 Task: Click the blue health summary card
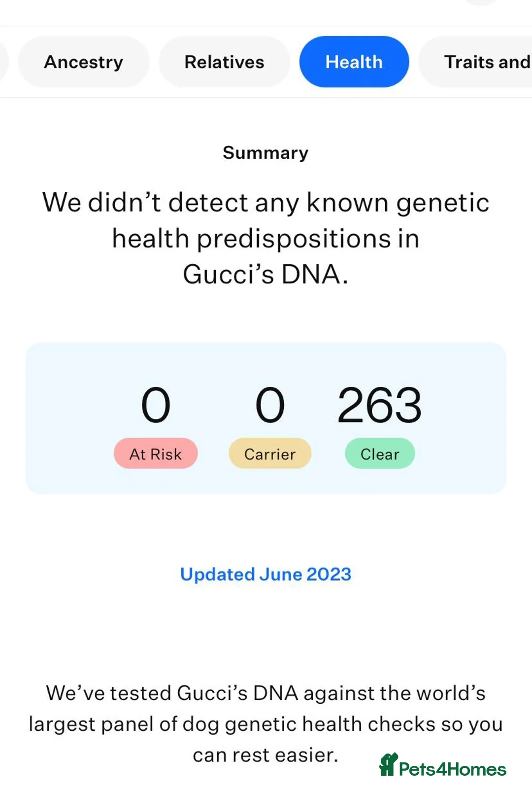[x=266, y=416]
